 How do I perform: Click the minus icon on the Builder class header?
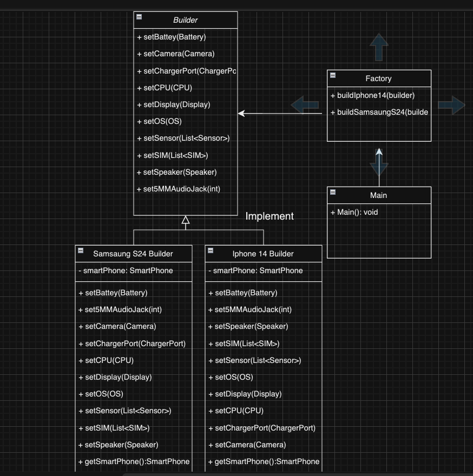coord(139,16)
